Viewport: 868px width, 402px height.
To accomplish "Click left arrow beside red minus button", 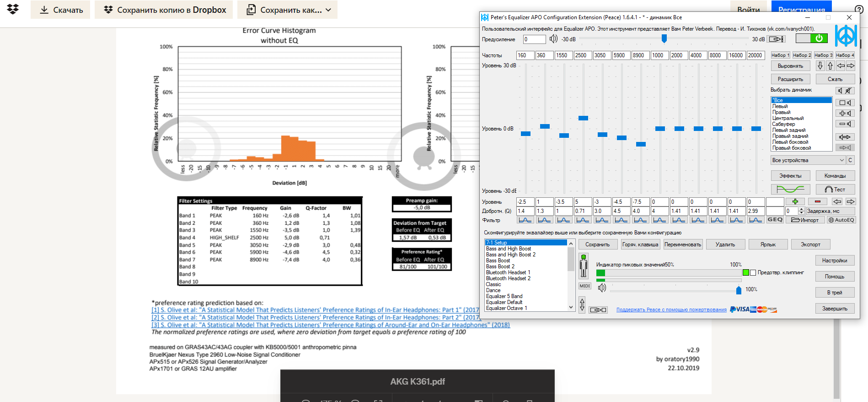I will coord(837,201).
